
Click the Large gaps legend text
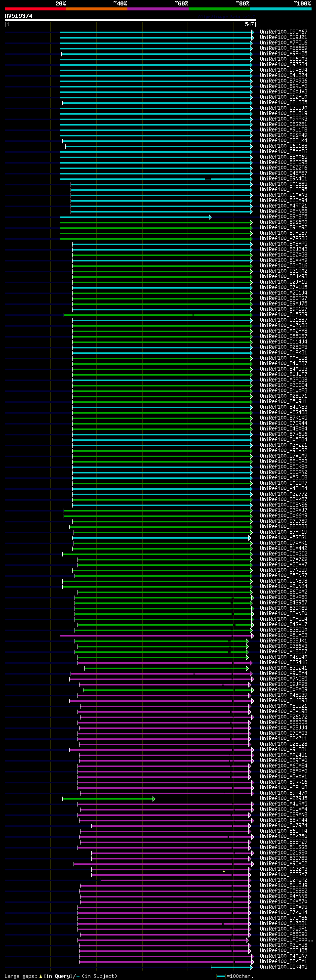(61, 976)
